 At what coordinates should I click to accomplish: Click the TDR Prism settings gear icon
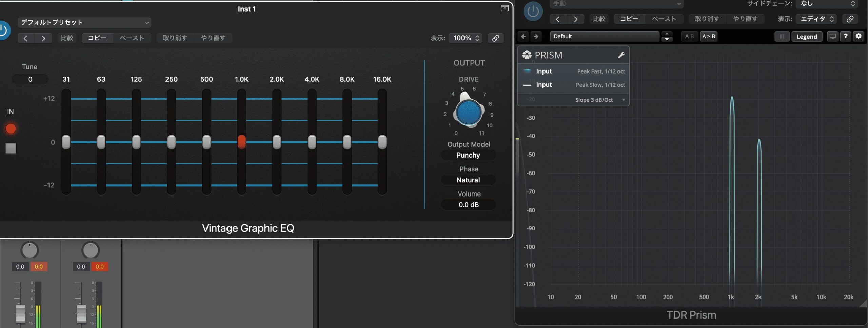click(x=858, y=36)
